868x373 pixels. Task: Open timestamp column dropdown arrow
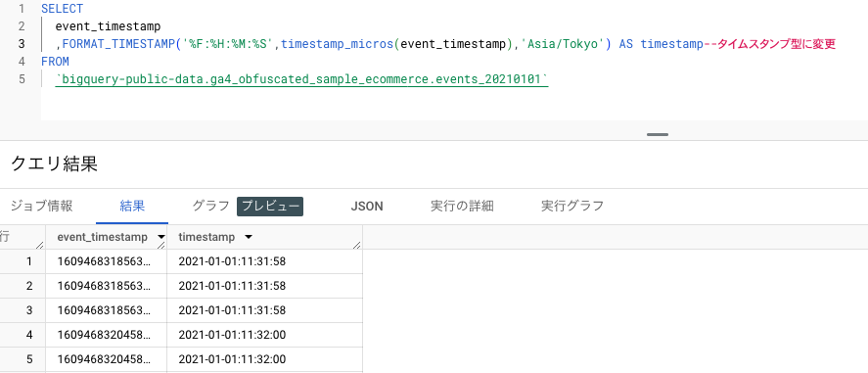pyautogui.click(x=249, y=237)
